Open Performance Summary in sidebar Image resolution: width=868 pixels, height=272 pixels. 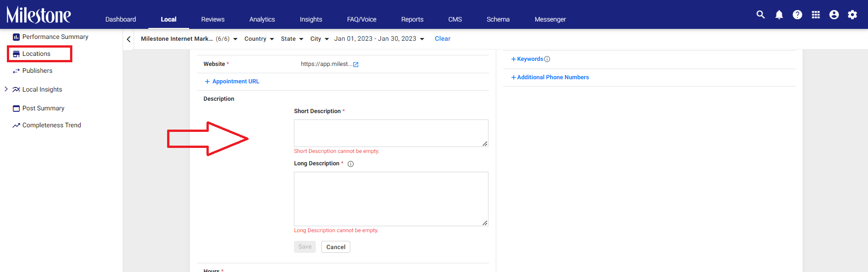click(x=55, y=37)
